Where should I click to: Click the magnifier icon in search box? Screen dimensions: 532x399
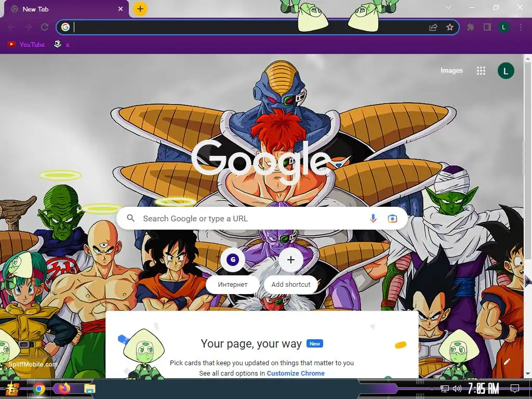(130, 218)
